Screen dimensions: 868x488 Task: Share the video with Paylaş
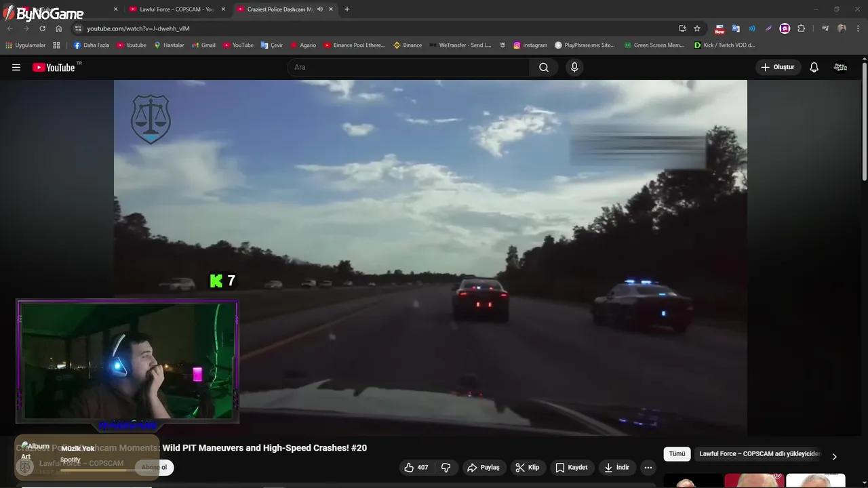pyautogui.click(x=484, y=467)
